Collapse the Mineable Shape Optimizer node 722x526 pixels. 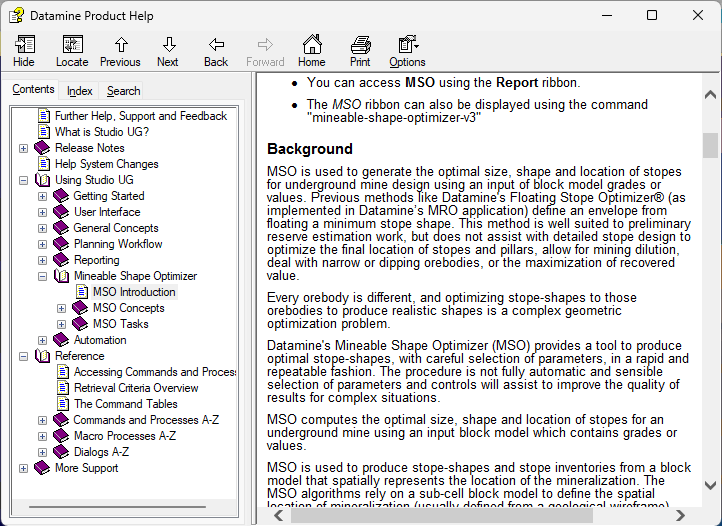tap(42, 276)
